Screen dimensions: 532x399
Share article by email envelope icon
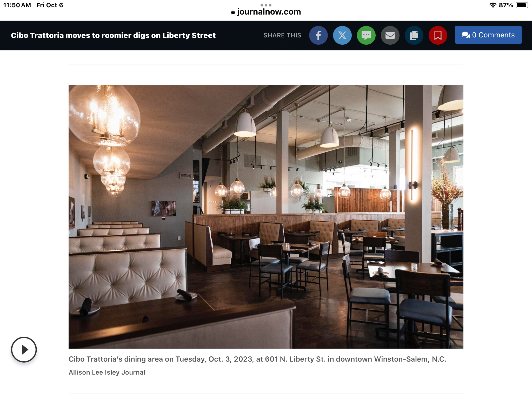click(x=390, y=35)
